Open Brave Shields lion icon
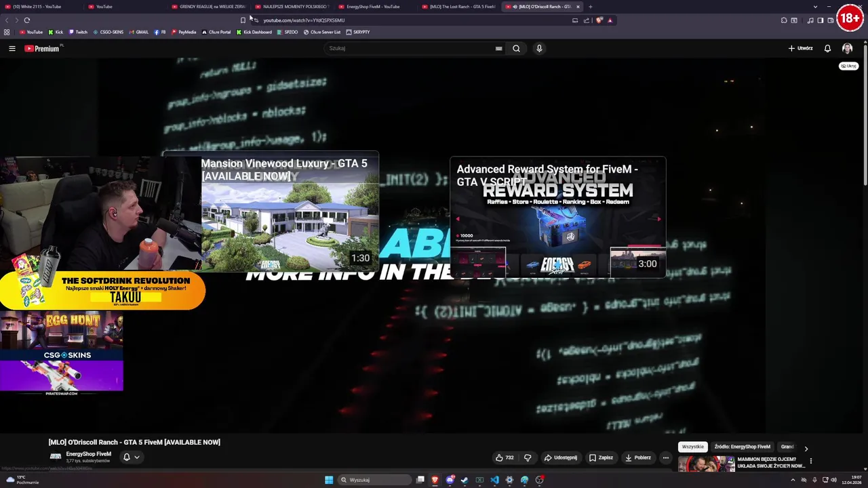Screen dimensions: 868x488 click(599, 20)
